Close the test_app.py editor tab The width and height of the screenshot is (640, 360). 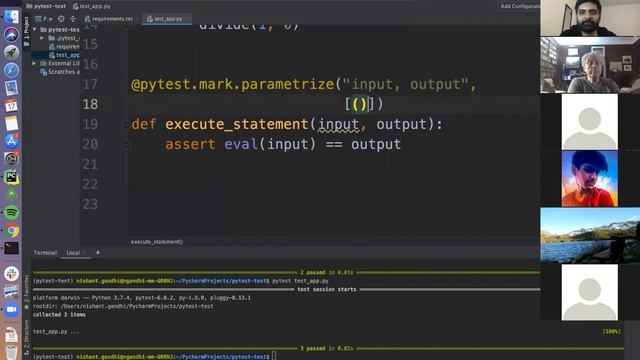pos(187,19)
